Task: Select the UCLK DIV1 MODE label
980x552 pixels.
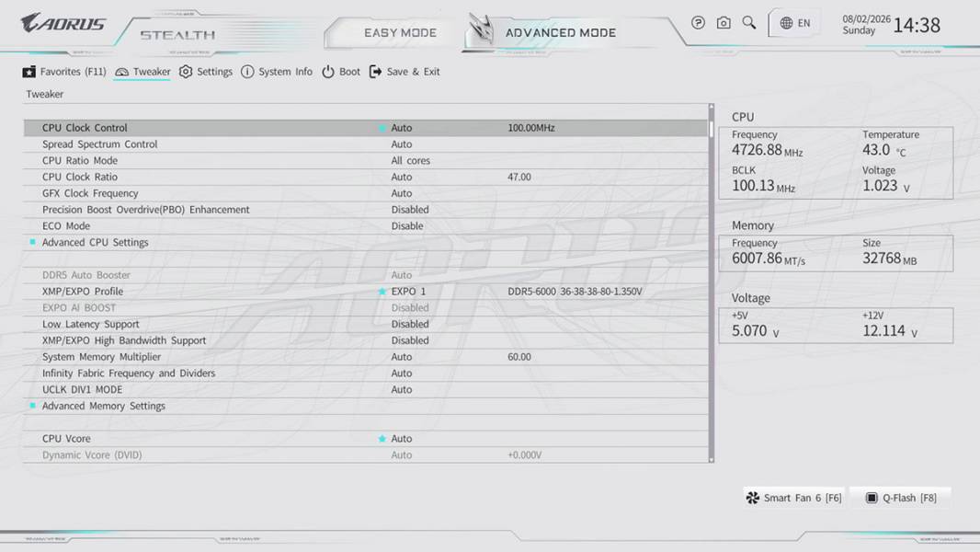Action: click(x=82, y=389)
